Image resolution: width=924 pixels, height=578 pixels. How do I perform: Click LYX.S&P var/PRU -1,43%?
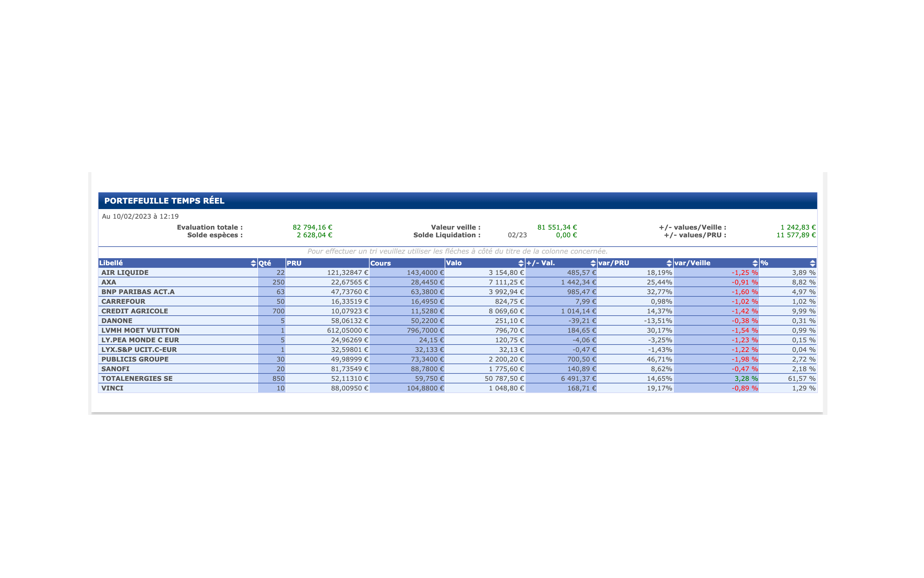click(x=660, y=349)
